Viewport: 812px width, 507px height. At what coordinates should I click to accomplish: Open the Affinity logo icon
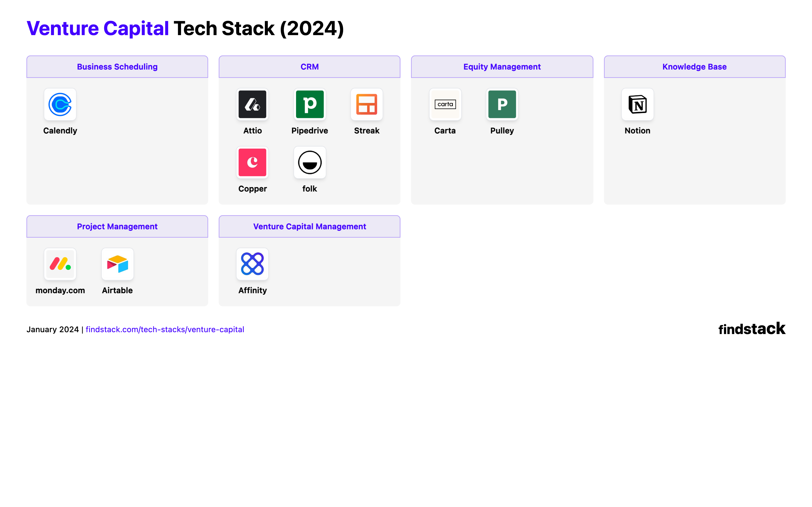click(252, 264)
